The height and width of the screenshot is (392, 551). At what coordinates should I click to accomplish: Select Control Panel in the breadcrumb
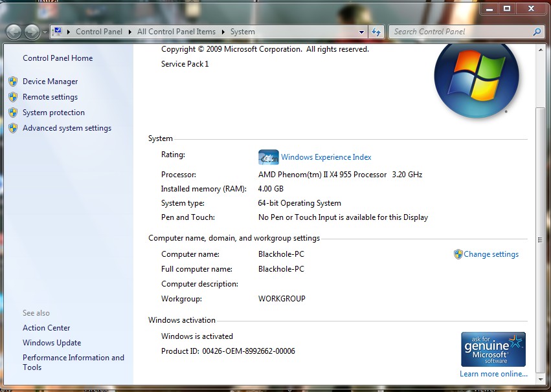[99, 32]
